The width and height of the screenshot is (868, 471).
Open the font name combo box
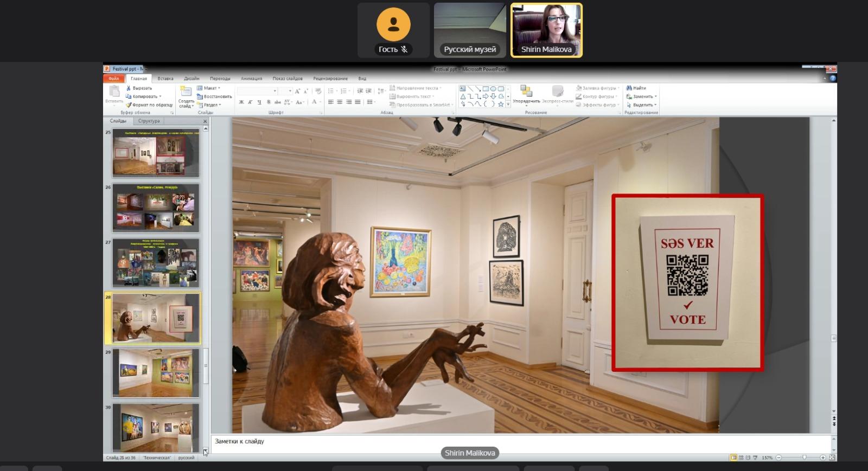[257, 91]
